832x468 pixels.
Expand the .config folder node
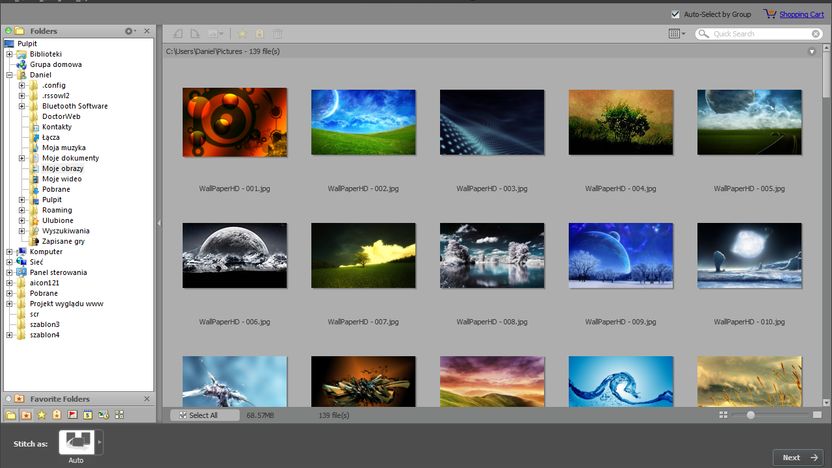22,85
